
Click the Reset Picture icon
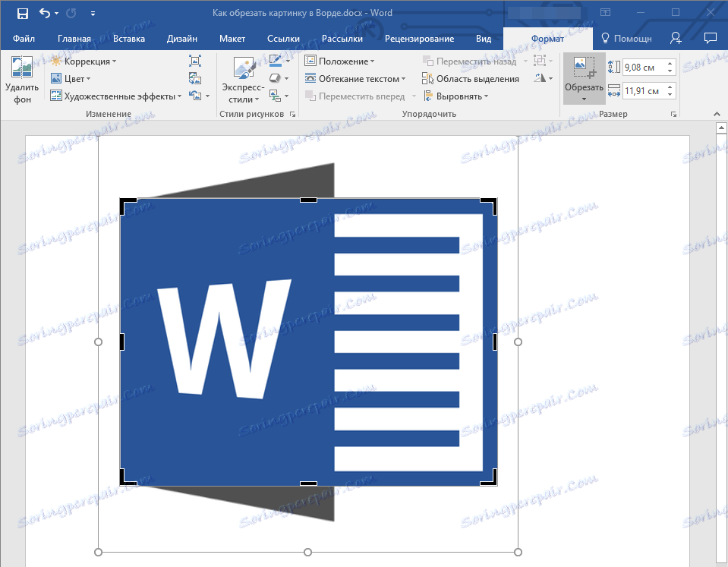[x=195, y=96]
